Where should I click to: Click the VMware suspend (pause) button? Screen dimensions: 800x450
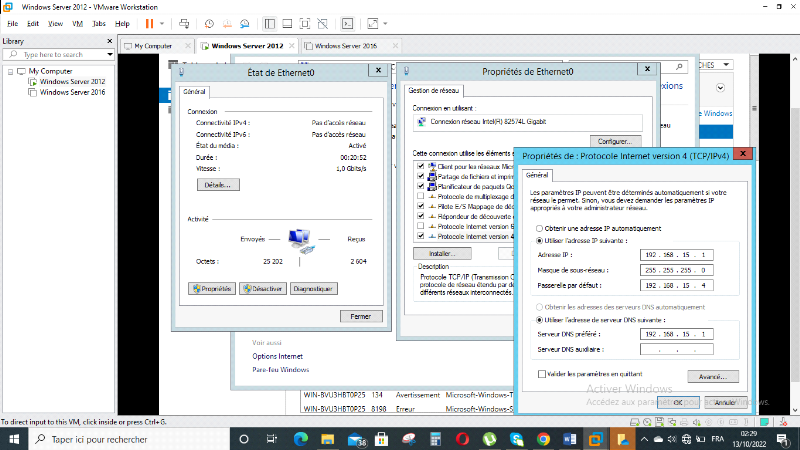click(149, 22)
